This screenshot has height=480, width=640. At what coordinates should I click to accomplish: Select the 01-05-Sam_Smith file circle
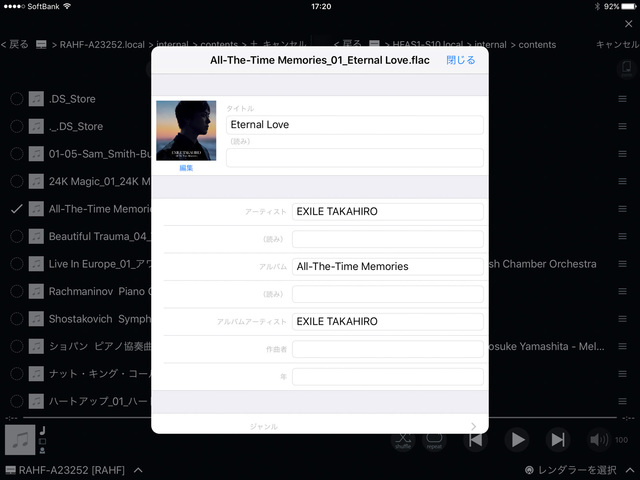tap(17, 154)
